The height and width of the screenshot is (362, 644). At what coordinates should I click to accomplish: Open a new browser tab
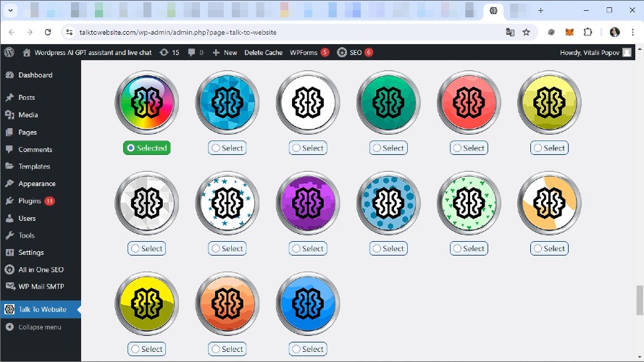click(540, 11)
